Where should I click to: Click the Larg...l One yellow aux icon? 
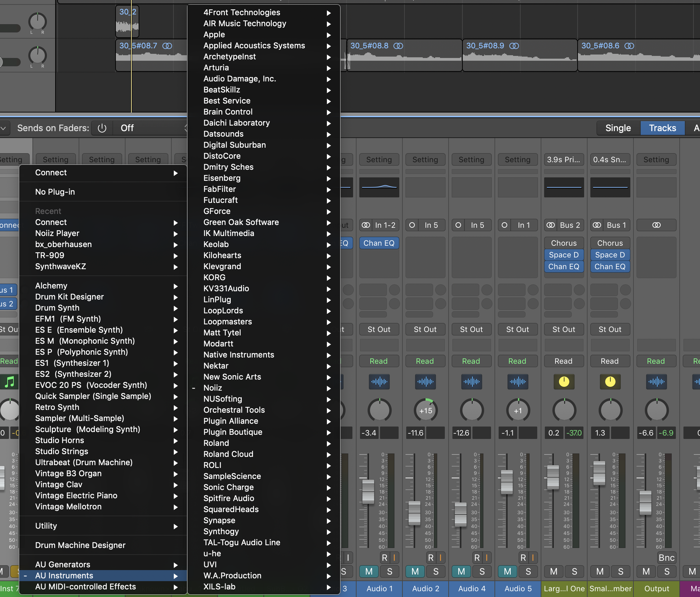click(x=564, y=382)
